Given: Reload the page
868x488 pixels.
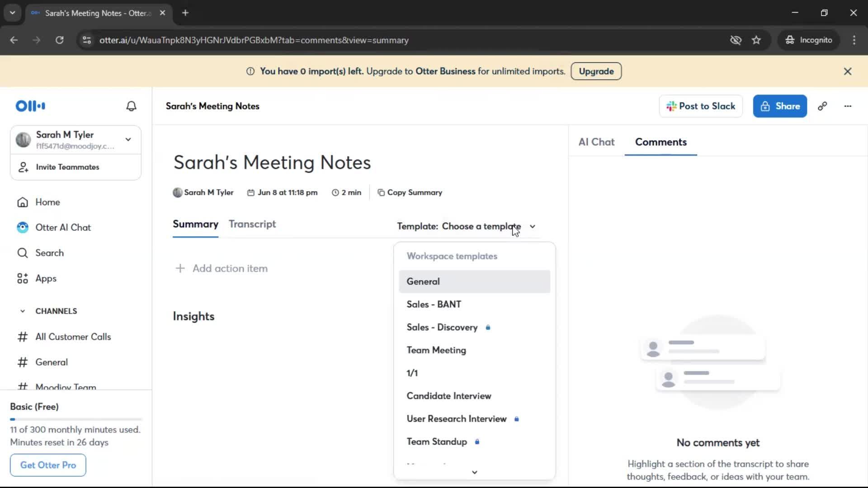Looking at the screenshot, I should click(59, 40).
